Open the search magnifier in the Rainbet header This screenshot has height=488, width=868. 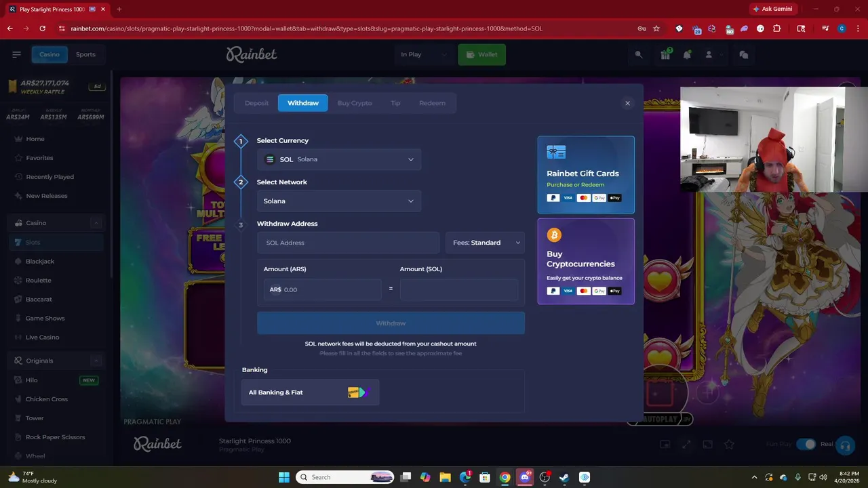(638, 54)
